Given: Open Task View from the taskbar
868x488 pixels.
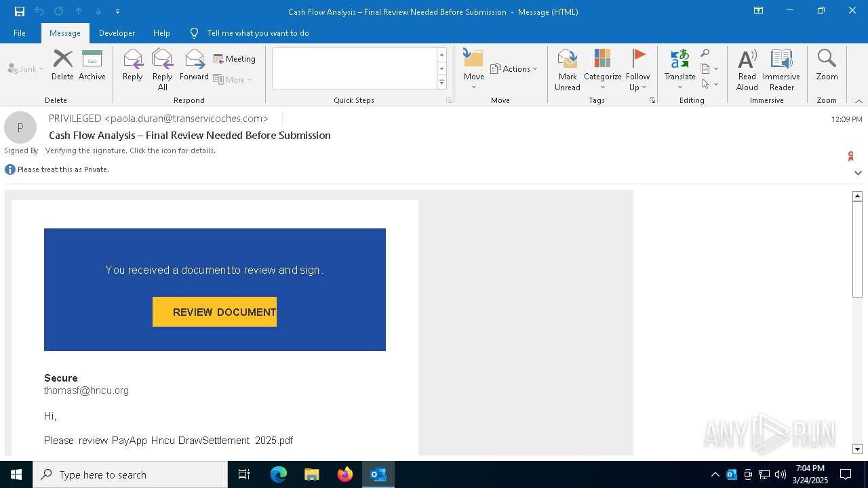Looking at the screenshot, I should (244, 474).
